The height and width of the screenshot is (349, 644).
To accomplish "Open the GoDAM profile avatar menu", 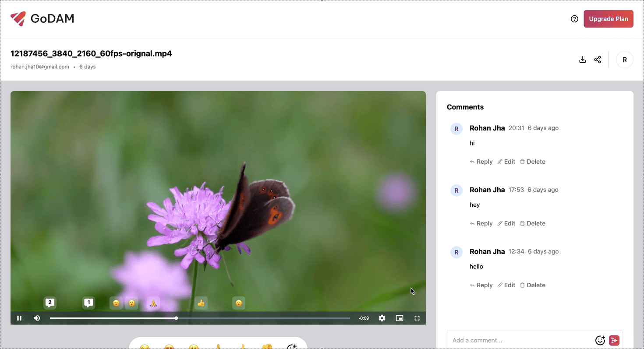I will tap(624, 60).
